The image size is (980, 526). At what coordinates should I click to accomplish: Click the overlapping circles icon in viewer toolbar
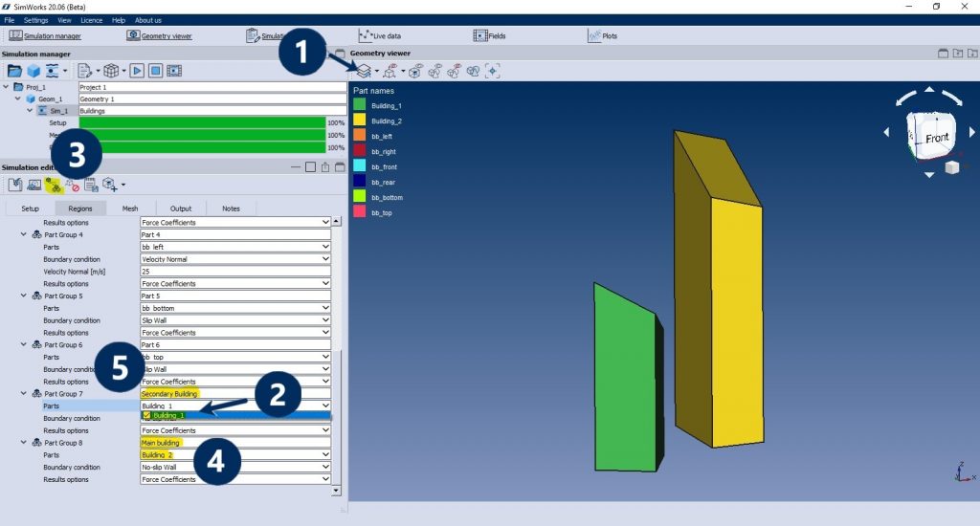coord(473,71)
